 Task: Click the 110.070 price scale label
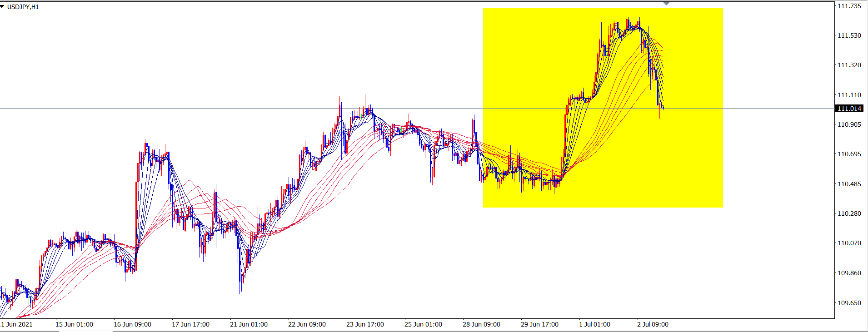click(849, 243)
